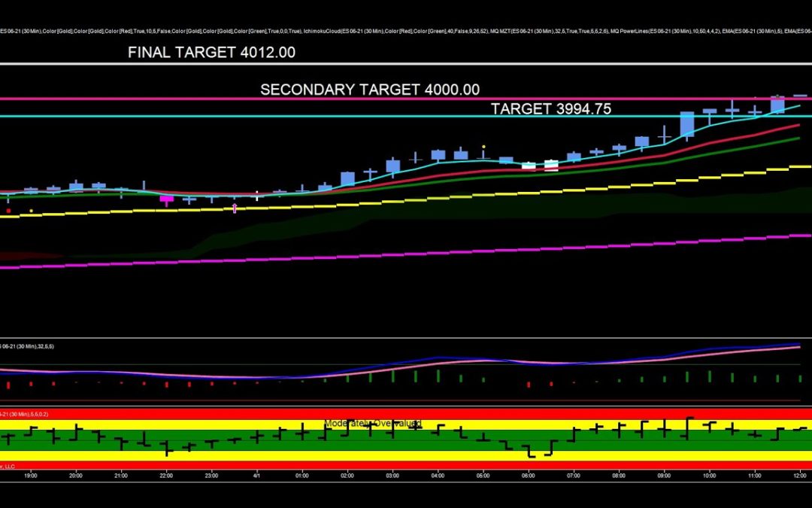
Task: Click the tallest green histogram bar at 04:00
Action: 438,376
